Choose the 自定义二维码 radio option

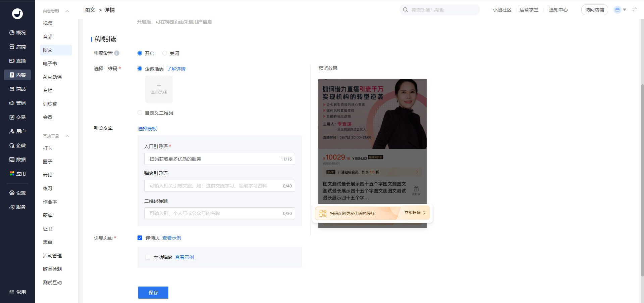(140, 113)
